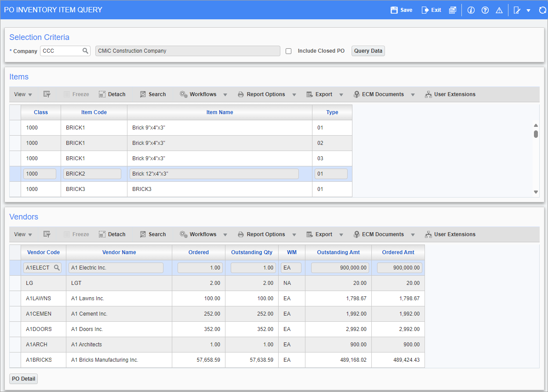Open help via the question mark icon

click(485, 10)
